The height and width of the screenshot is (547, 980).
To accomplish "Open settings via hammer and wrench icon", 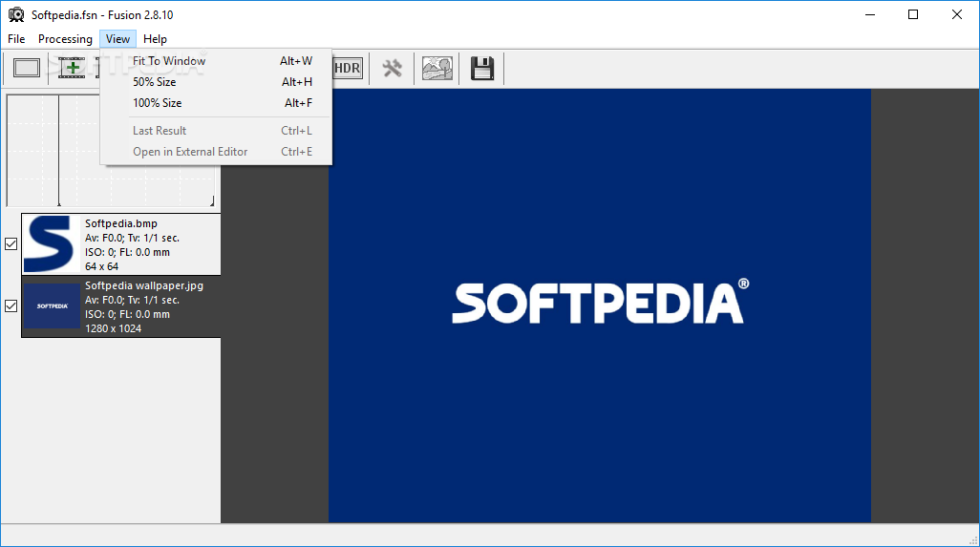I will point(392,68).
